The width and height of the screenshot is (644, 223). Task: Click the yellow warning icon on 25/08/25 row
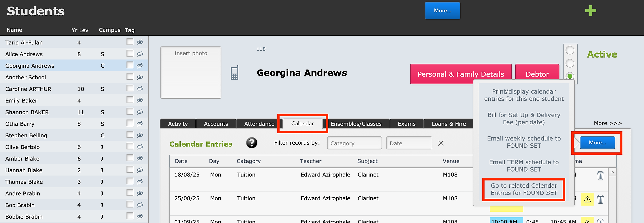[587, 199]
